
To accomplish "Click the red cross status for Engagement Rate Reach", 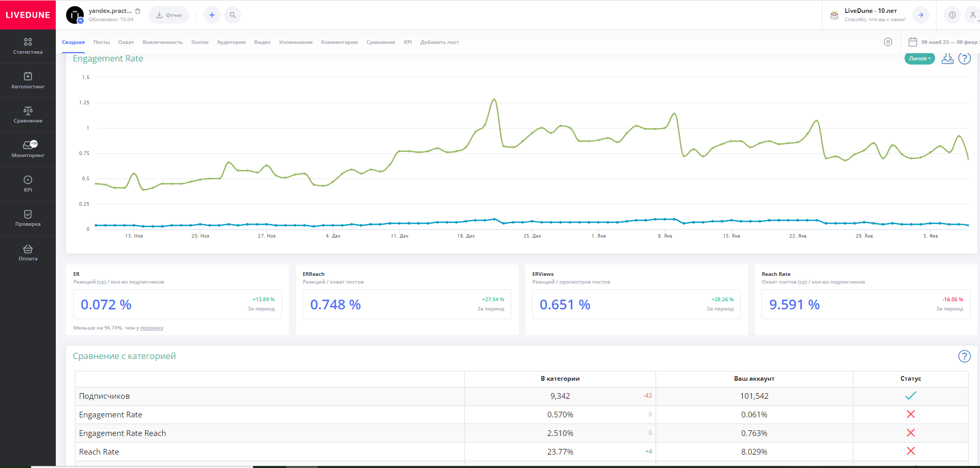I will (x=911, y=433).
